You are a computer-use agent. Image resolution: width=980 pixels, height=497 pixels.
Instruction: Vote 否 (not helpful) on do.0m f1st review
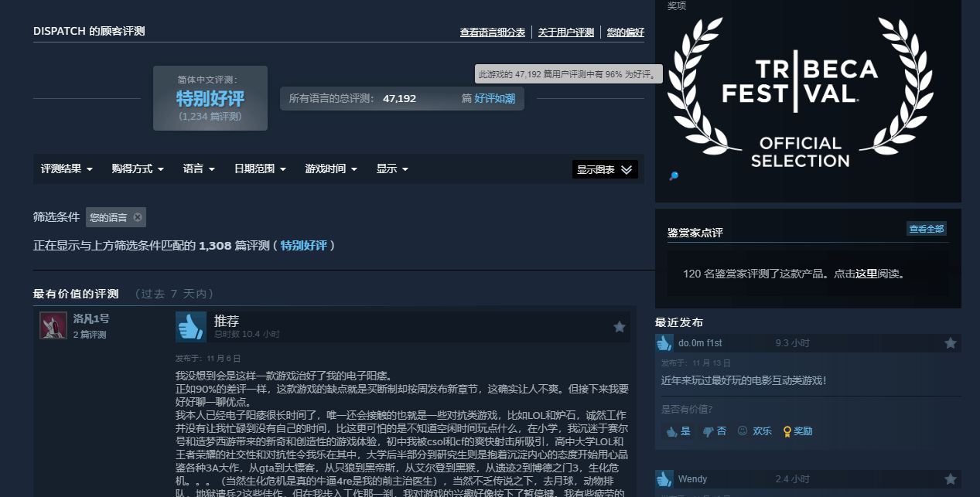coord(714,431)
